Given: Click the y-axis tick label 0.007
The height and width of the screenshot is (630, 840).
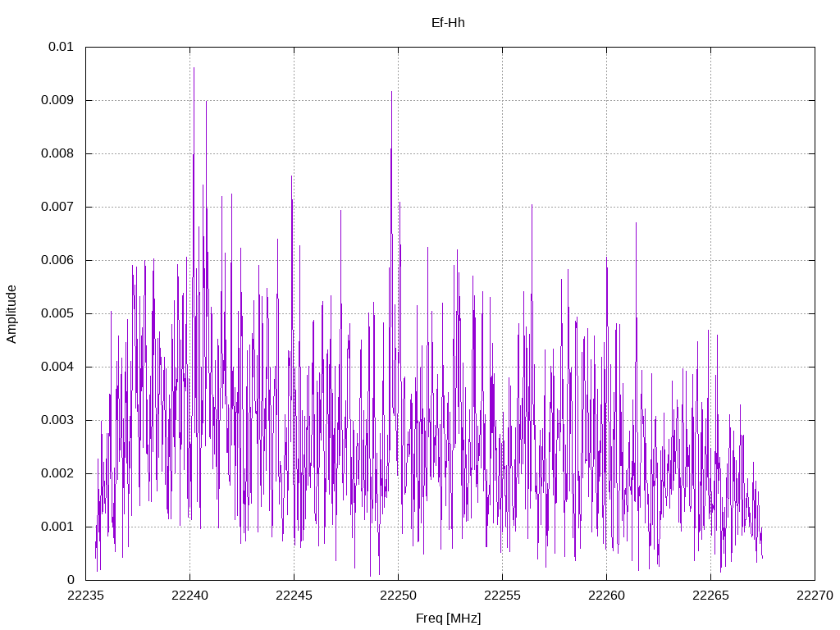Looking at the screenshot, I should (57, 207).
